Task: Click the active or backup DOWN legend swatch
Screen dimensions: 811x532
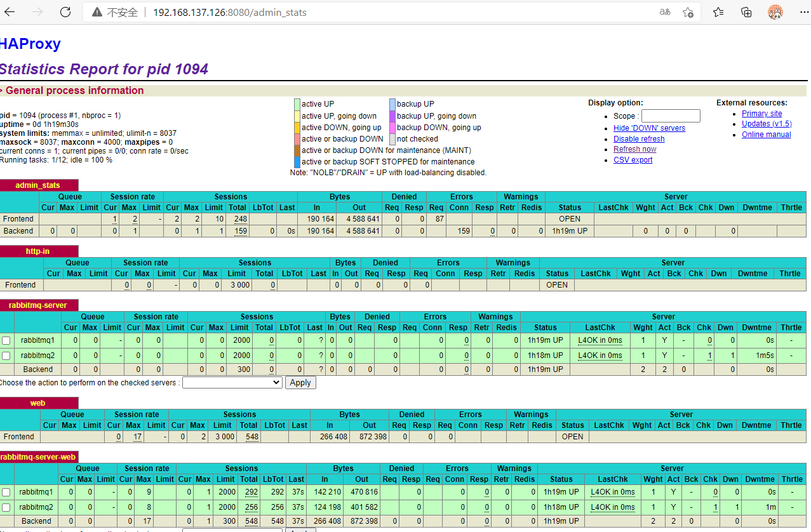Action: tap(297, 139)
